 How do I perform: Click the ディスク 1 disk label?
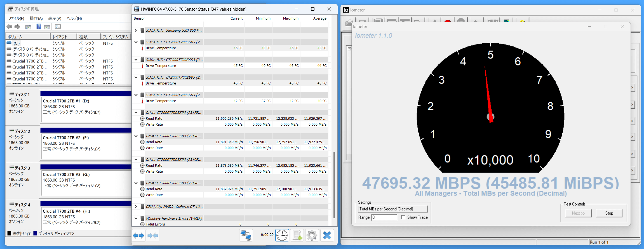click(22, 95)
